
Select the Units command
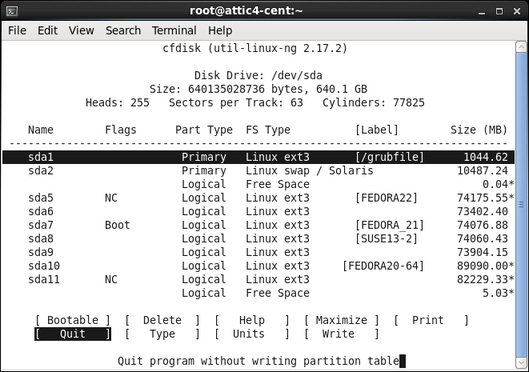pos(252,334)
